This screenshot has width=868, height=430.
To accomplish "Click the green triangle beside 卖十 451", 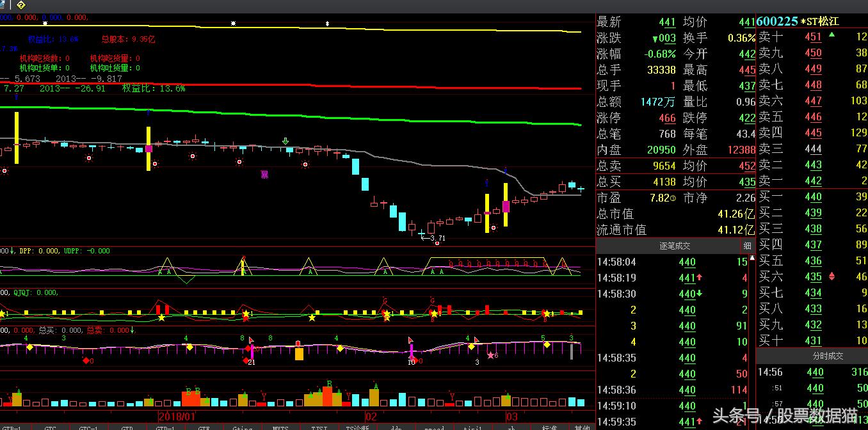I will point(832,35).
